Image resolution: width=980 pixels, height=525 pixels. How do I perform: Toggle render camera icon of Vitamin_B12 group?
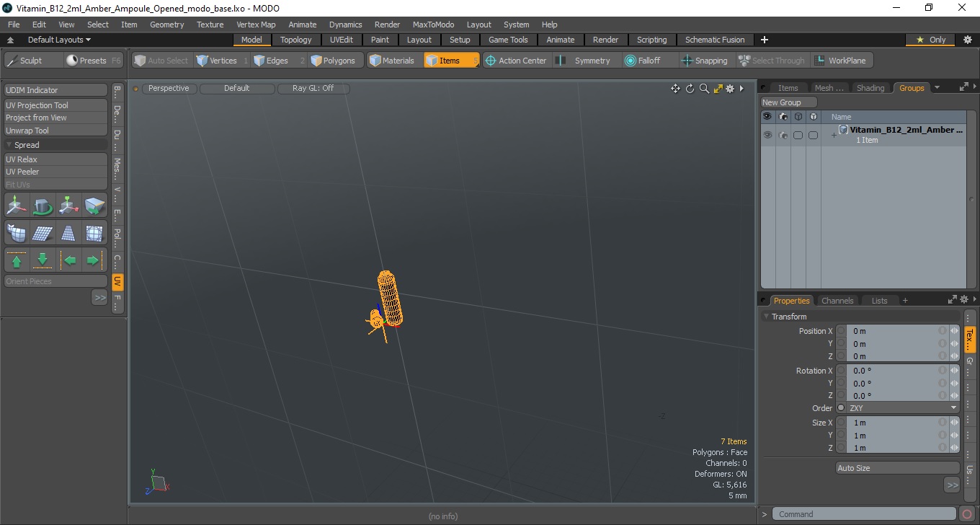[x=783, y=135]
